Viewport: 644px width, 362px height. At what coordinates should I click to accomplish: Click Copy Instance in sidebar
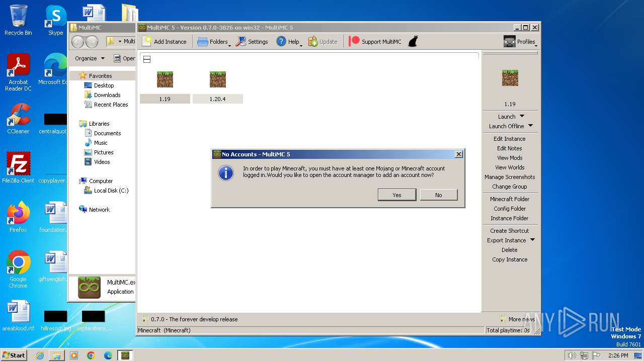tap(509, 259)
